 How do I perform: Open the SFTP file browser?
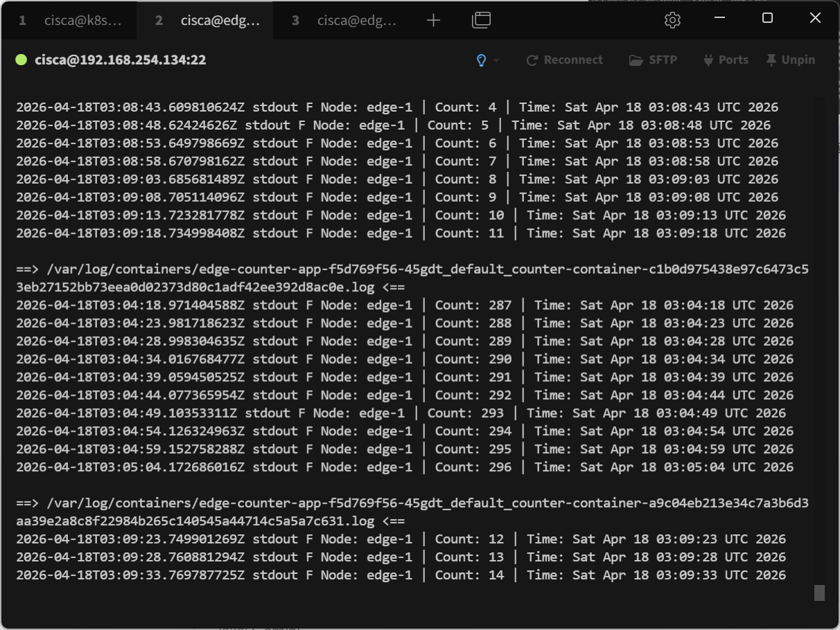tap(653, 60)
